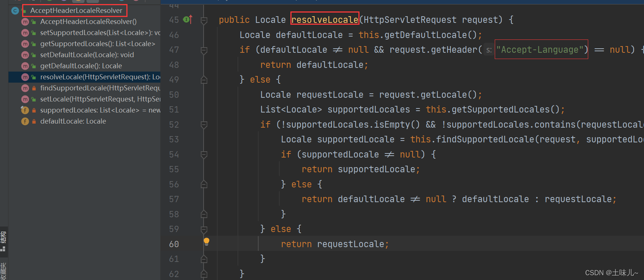The image size is (644, 280).
Task: Toggle the else fold marker on line 49
Action: pos(204,80)
